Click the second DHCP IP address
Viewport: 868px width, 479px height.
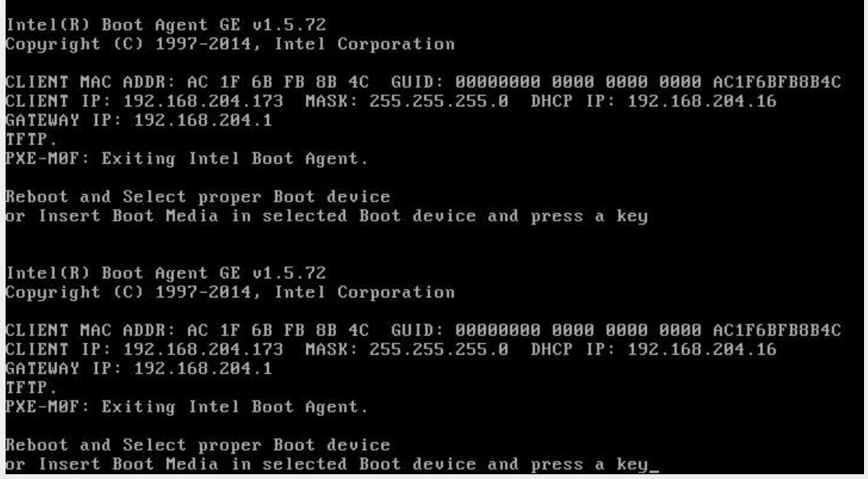(702, 349)
